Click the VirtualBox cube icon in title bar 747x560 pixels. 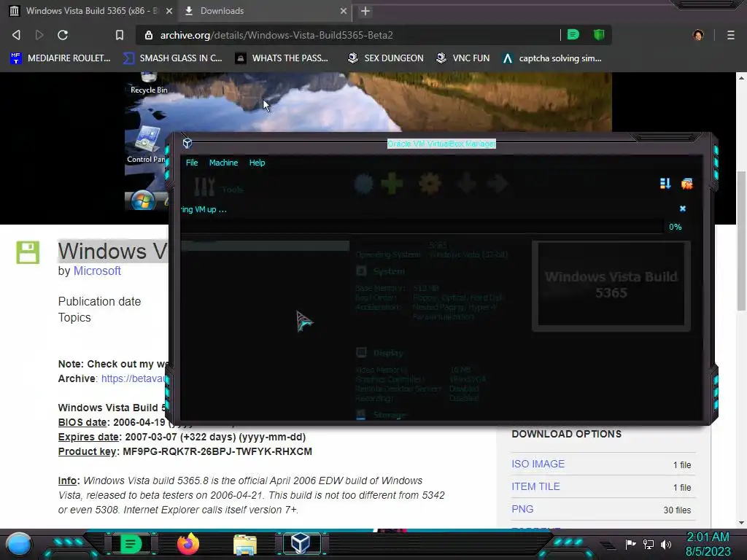pos(187,143)
